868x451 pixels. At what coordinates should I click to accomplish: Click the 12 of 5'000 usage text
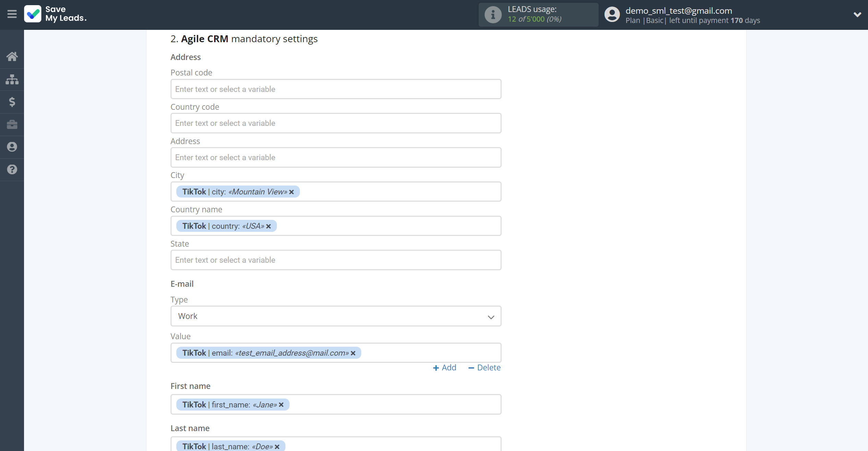tap(535, 19)
